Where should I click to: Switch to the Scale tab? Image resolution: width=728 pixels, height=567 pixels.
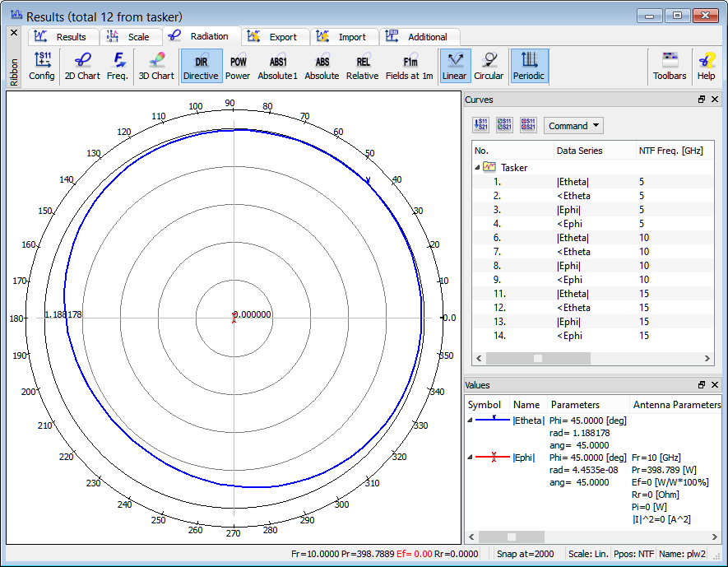pos(130,37)
